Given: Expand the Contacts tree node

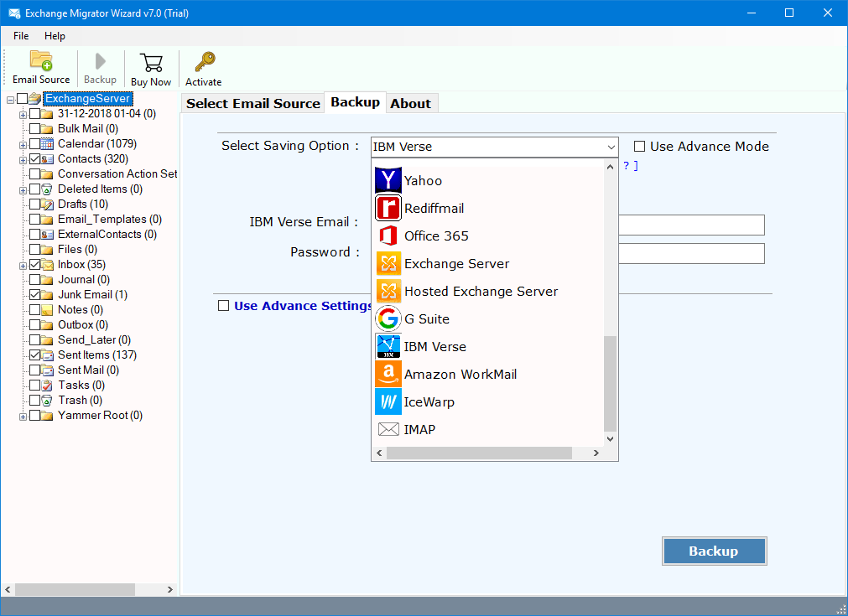Looking at the screenshot, I should 23,160.
